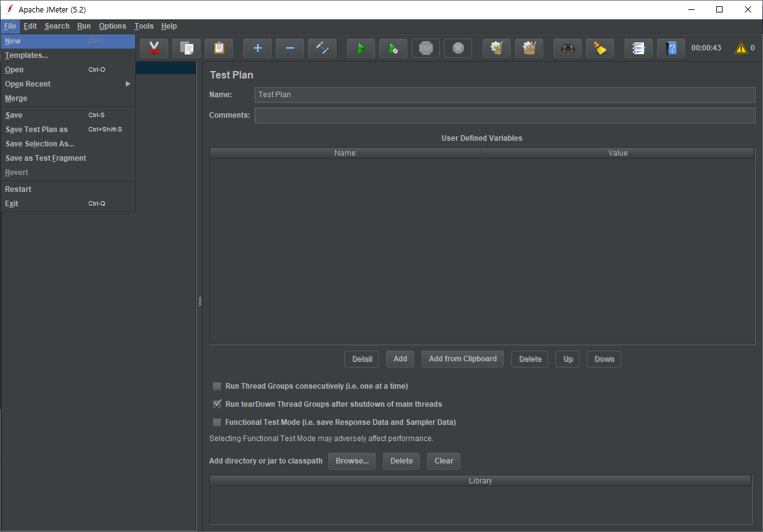
Task: Click the Toggle enable/disable toolbar icon
Action: point(323,48)
